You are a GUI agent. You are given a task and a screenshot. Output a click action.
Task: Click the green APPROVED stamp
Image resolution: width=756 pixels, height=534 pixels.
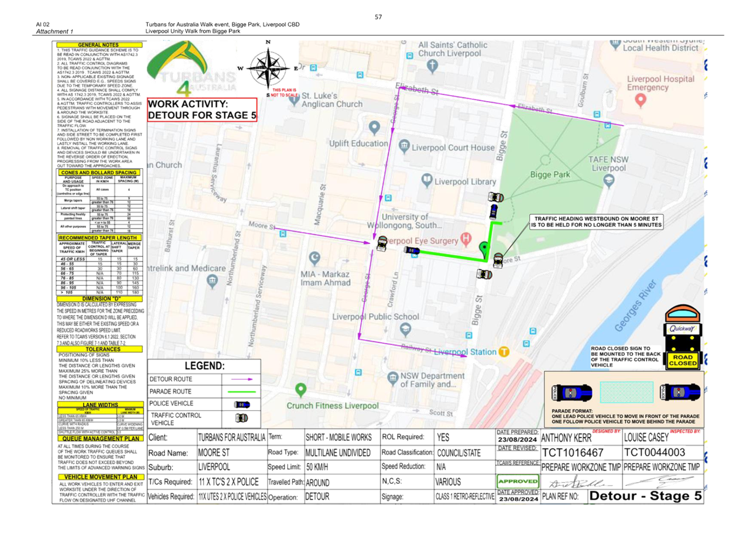[x=517, y=481]
